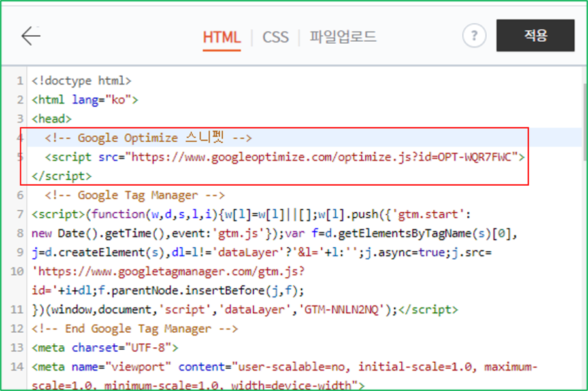Viewport: 588px width, 391px height.
Task: Click the 적용 apply button
Action: (535, 35)
